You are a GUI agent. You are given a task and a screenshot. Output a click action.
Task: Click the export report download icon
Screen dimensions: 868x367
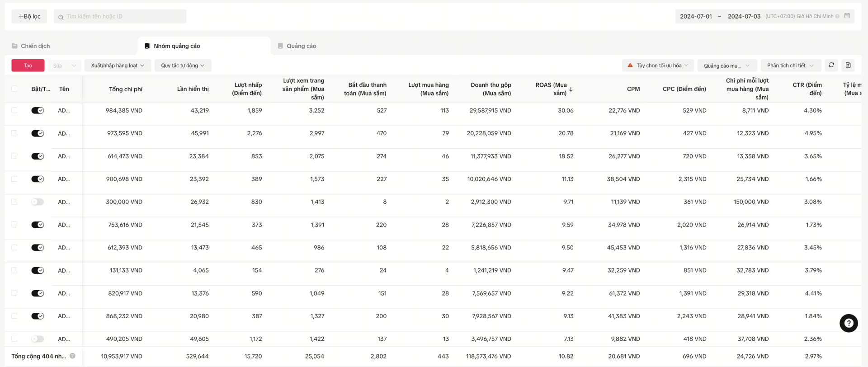pyautogui.click(x=848, y=65)
